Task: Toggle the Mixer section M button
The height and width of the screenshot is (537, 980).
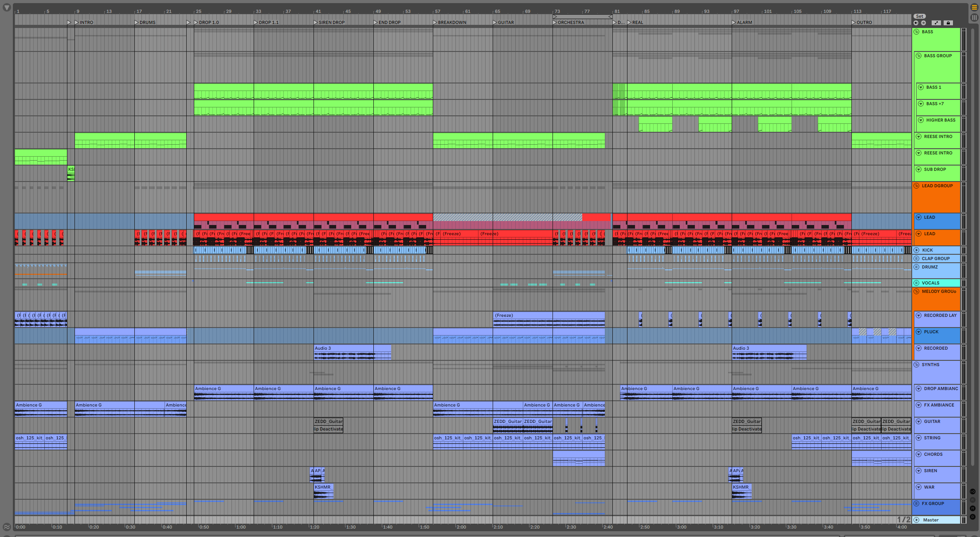Action: (972, 508)
